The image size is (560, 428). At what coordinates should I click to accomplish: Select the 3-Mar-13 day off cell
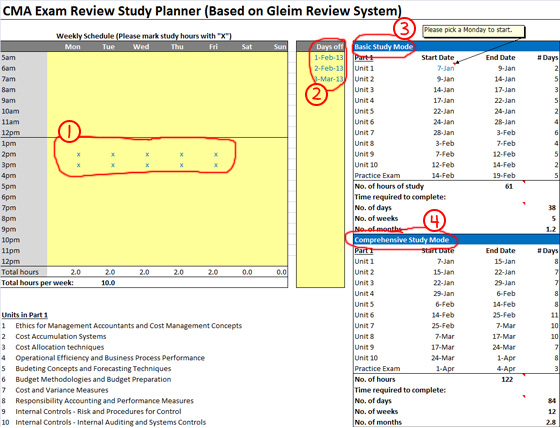[329, 79]
